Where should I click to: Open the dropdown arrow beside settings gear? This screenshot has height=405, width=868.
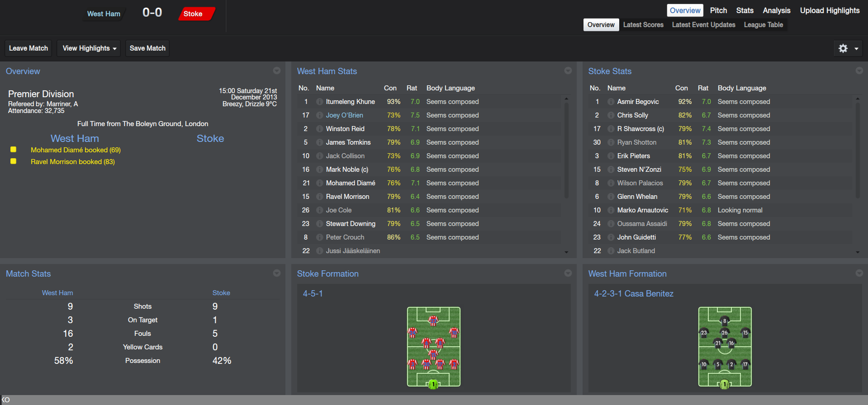[856, 48]
